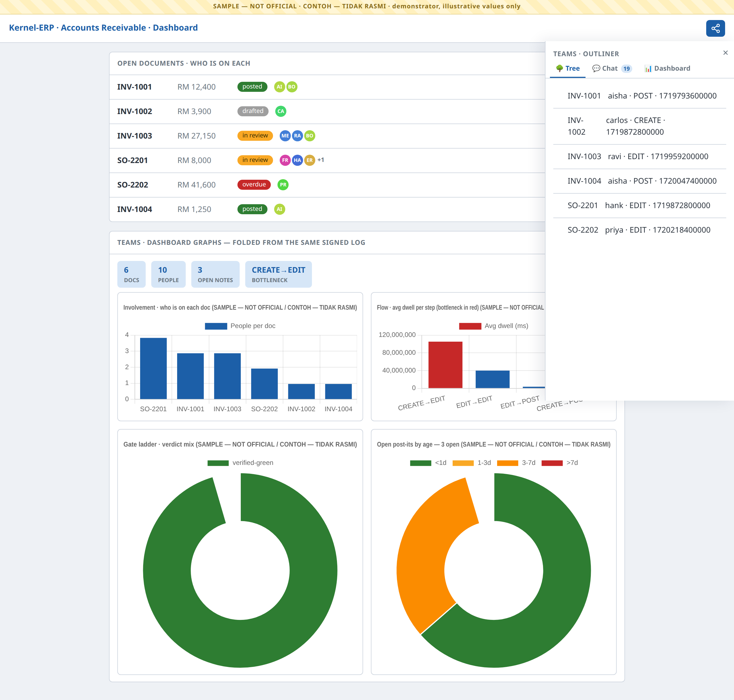This screenshot has height=700, width=734.
Task: Click the CA avatar on INV-1002
Action: pos(281,111)
